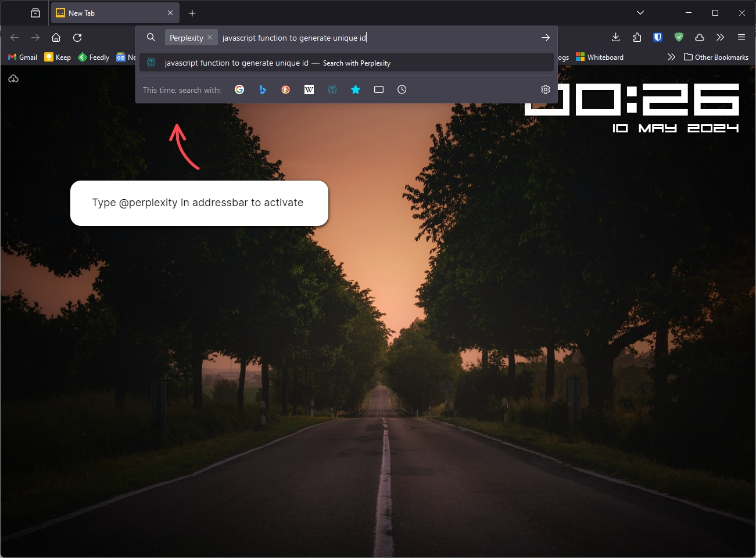Expand more tools overflow in toolbar
The height and width of the screenshot is (558, 756).
click(x=721, y=38)
